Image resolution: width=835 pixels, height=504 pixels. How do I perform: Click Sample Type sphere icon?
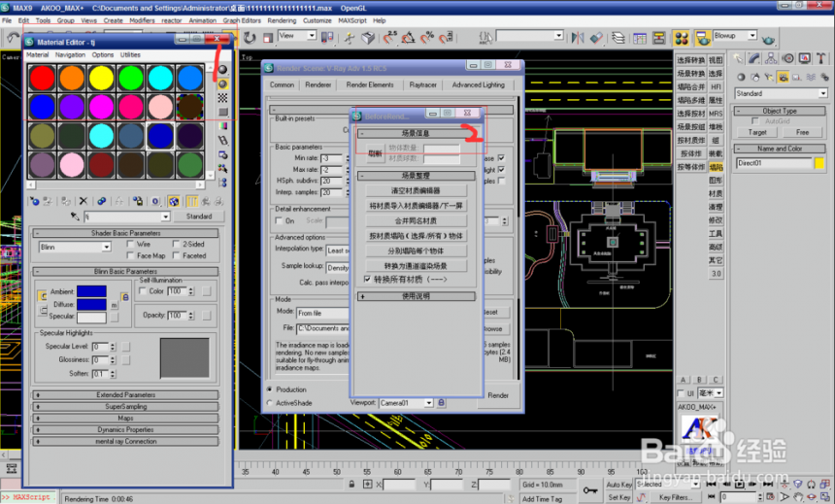[x=222, y=69]
